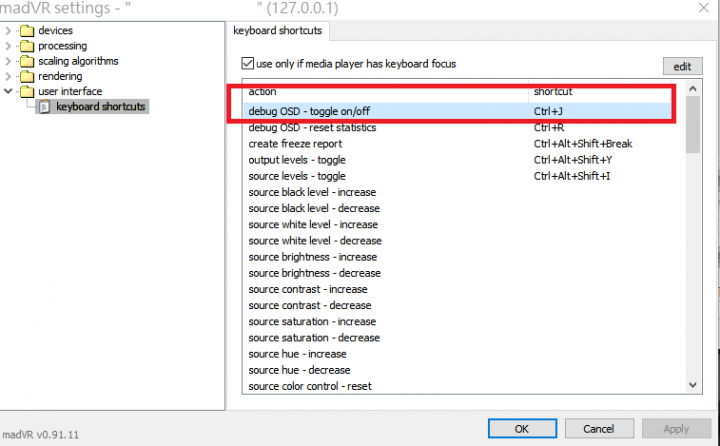
Task: Select user interface in the tree
Action: [x=70, y=91]
